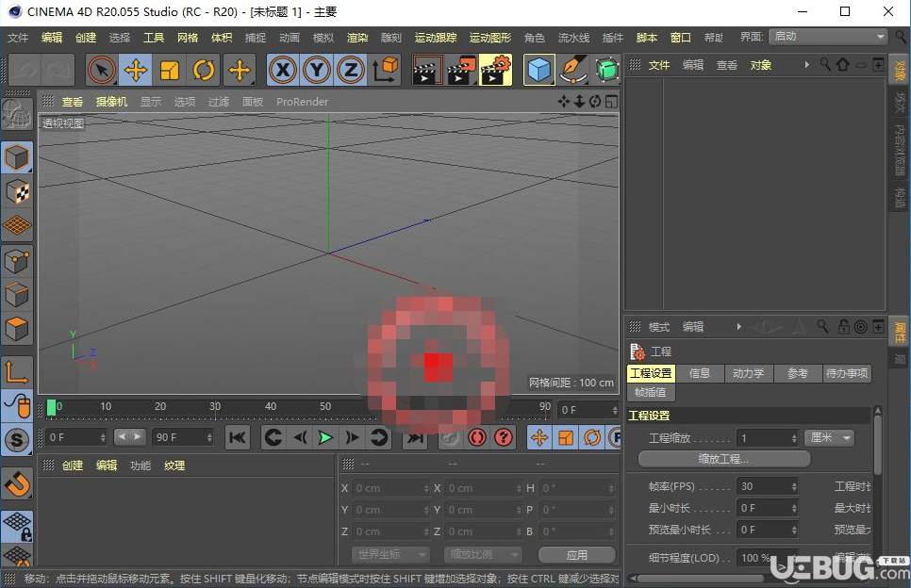Enable Polygons mode in left sidebar
The width and height of the screenshot is (911, 588).
17,329
